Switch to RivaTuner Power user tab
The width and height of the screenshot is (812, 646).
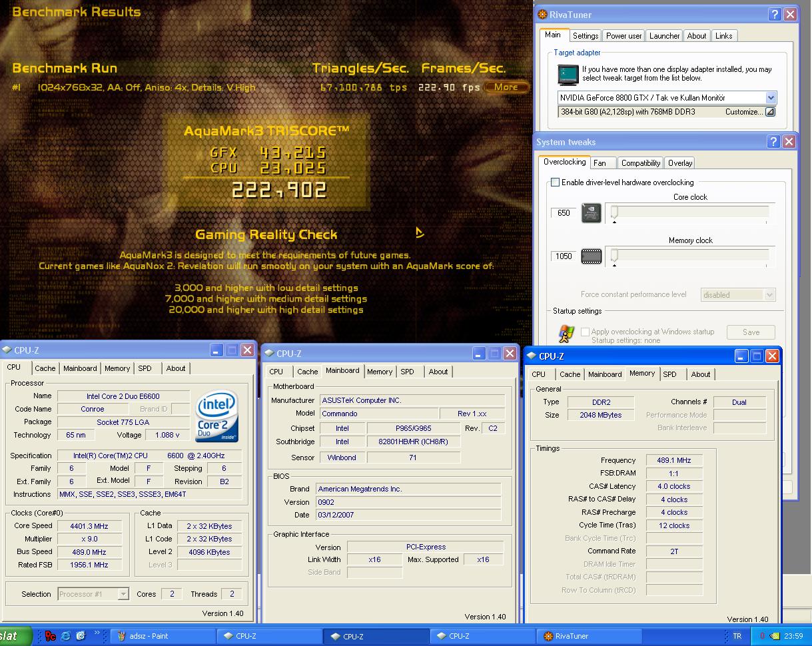[624, 36]
